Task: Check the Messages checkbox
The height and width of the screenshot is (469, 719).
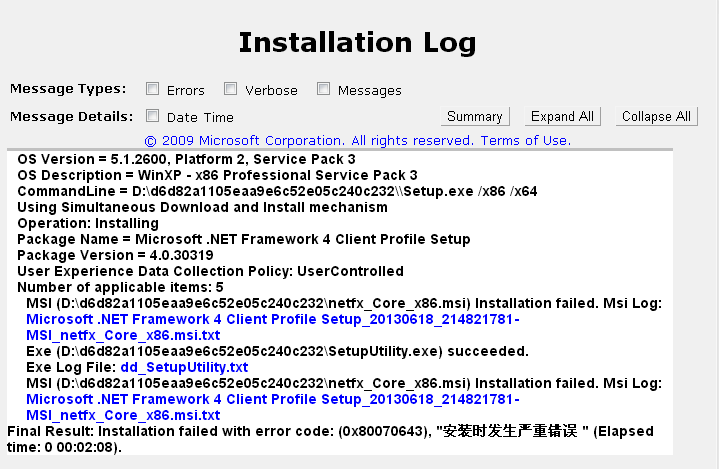Action: pos(323,88)
